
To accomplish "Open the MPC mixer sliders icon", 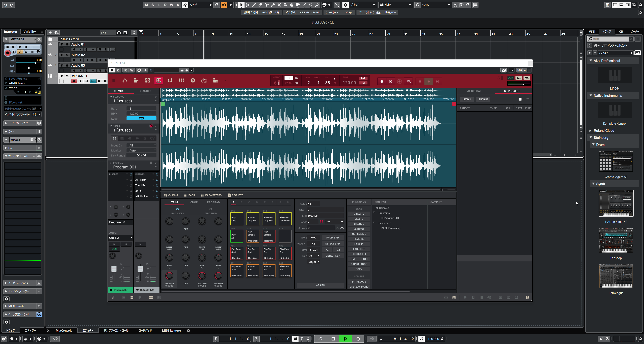I will tap(181, 80).
